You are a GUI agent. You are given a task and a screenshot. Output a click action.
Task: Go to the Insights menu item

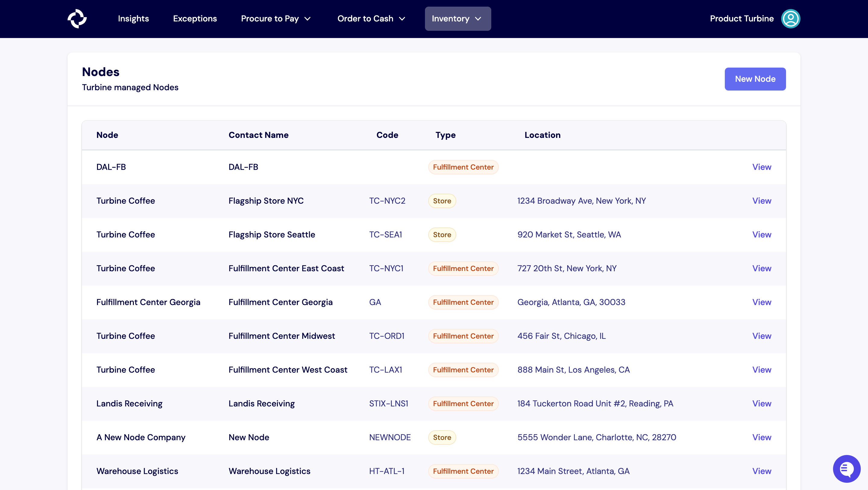[x=133, y=18]
